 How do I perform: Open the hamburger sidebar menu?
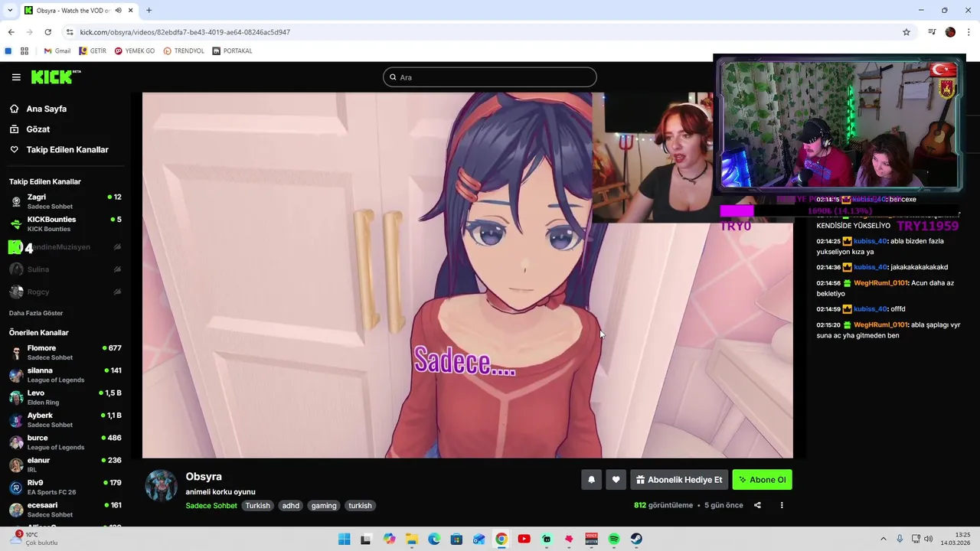coord(16,77)
